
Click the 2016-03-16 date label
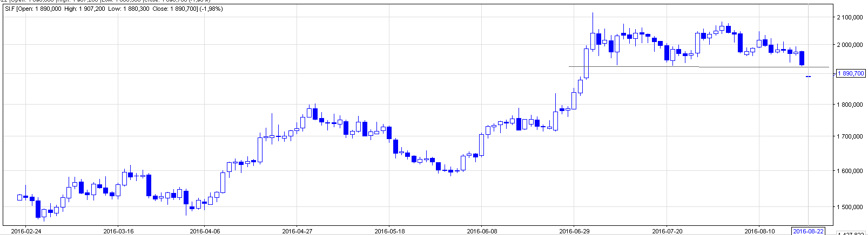118,231
